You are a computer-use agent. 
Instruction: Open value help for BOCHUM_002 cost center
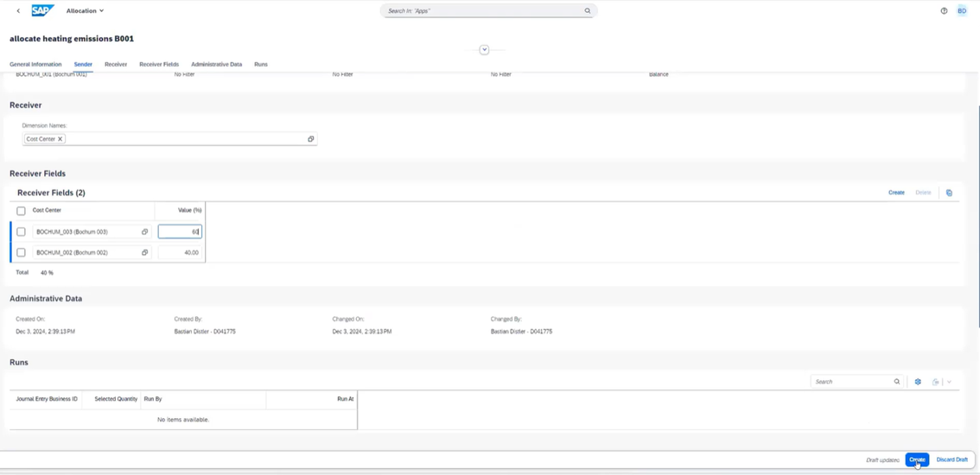144,253
